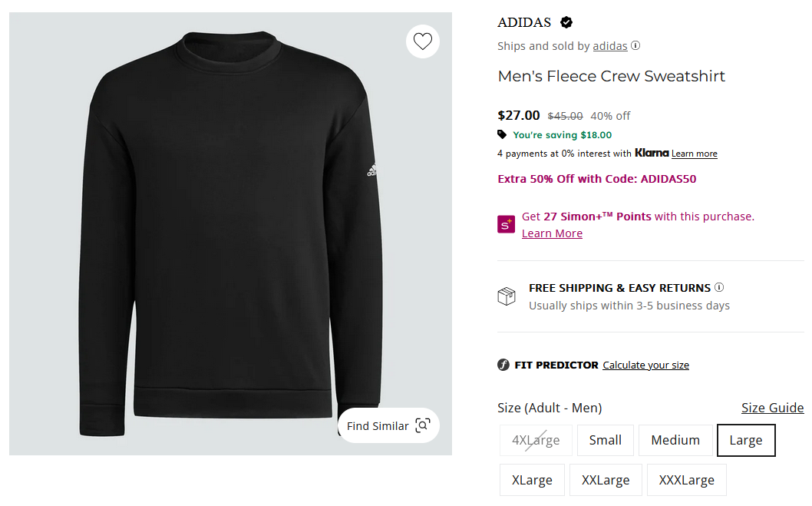Click the Simon+ points badge icon
Viewport: 812px width, 506px height.
pyautogui.click(x=506, y=224)
